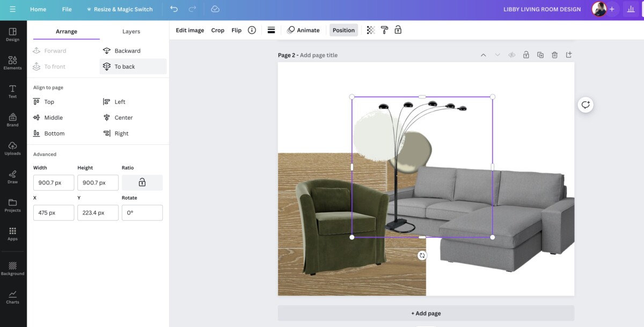Open the Elements panel
The width and height of the screenshot is (644, 327).
pyautogui.click(x=12, y=64)
